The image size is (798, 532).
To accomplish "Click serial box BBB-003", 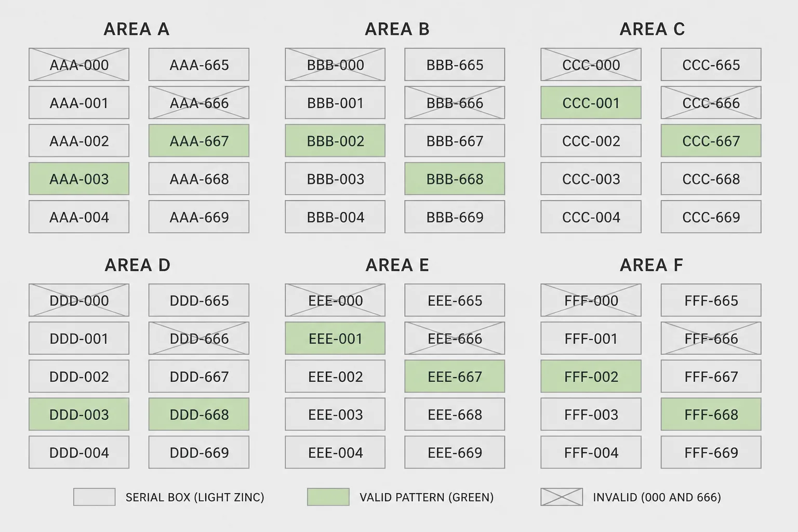I will tap(335, 179).
